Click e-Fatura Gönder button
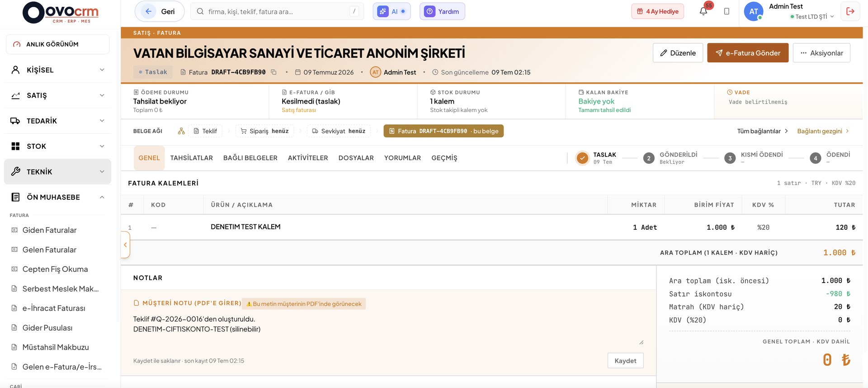 click(748, 53)
